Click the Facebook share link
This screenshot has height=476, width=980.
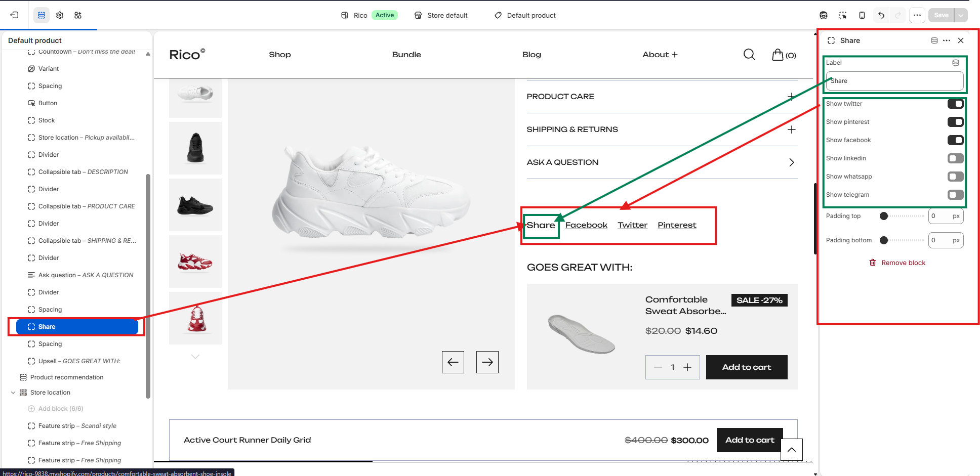click(x=586, y=225)
